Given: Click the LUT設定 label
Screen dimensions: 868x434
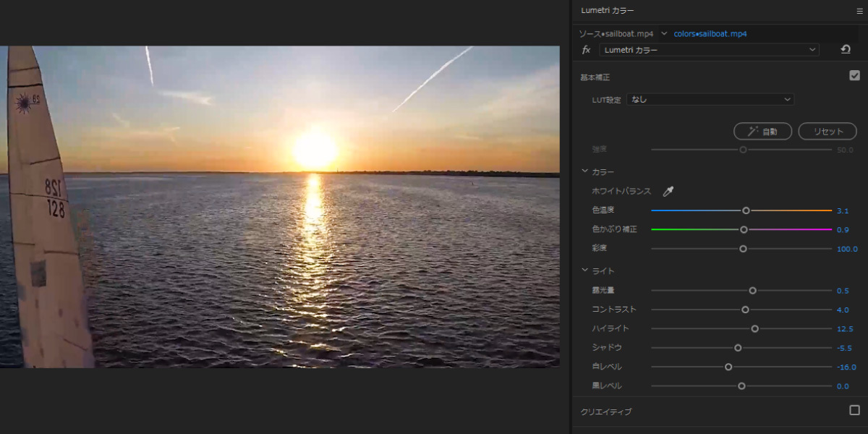Looking at the screenshot, I should pyautogui.click(x=606, y=100).
